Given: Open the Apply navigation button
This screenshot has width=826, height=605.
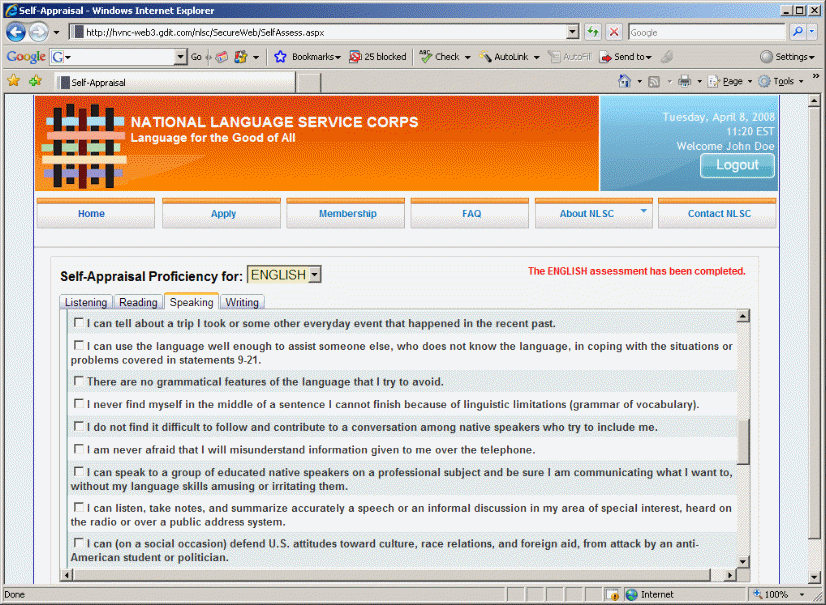Looking at the screenshot, I should coord(221,213).
